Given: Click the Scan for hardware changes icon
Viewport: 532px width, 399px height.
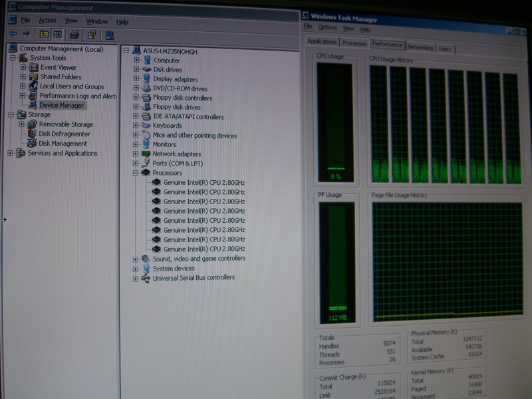Looking at the screenshot, I should (x=109, y=35).
